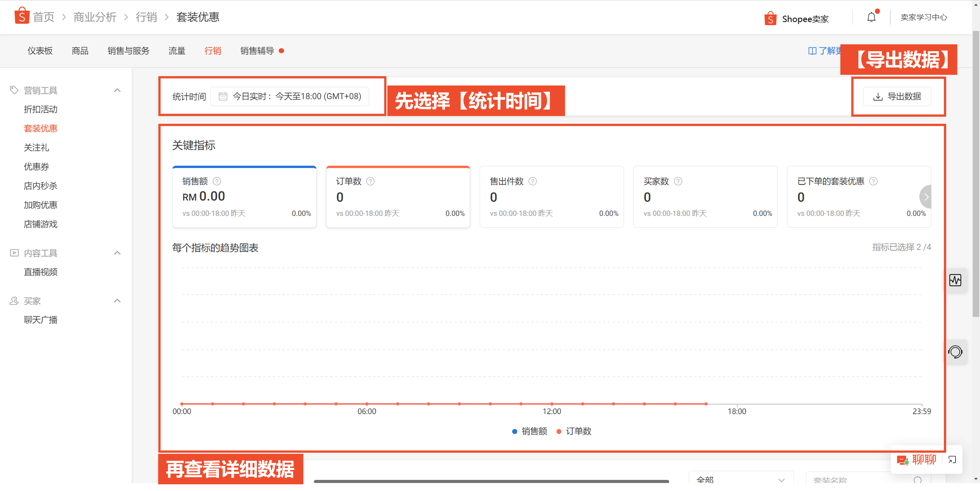Toggle 订单数 legend in trend chart

(574, 431)
